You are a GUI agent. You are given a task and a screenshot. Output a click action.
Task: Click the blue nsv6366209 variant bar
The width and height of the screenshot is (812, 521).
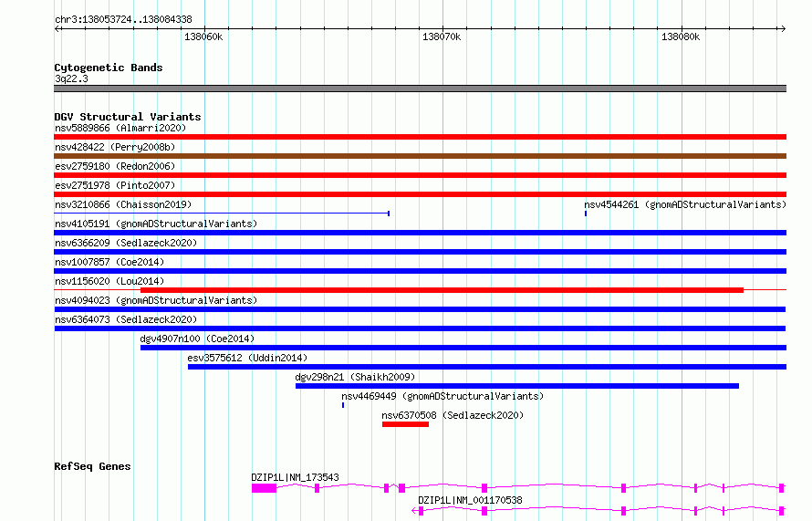pos(420,252)
